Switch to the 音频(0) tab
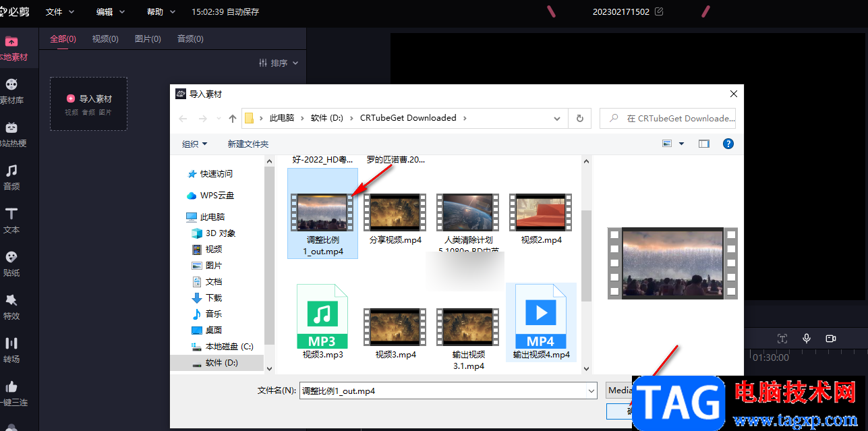The image size is (868, 431). point(190,39)
